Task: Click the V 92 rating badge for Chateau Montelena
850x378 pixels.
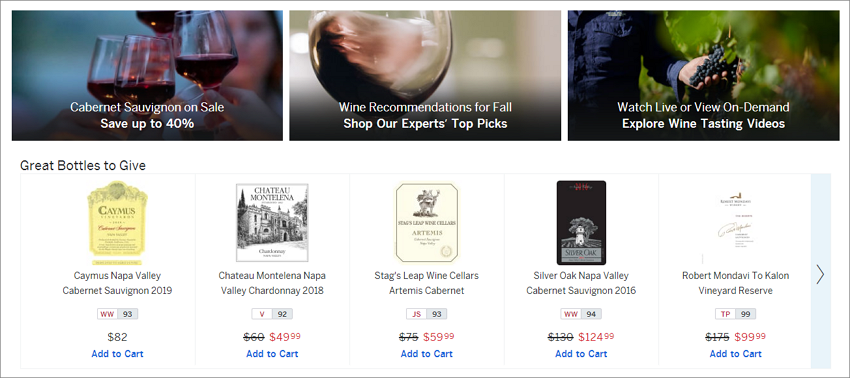Action: point(272,314)
